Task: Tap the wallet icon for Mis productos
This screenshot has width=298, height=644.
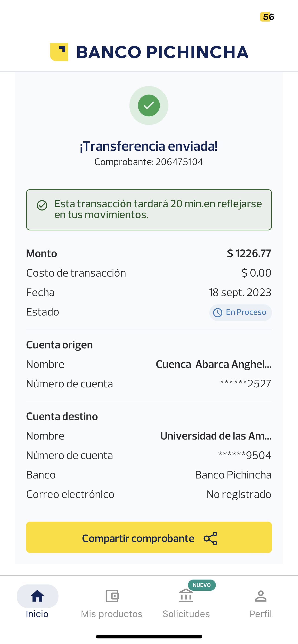Action: [x=112, y=596]
